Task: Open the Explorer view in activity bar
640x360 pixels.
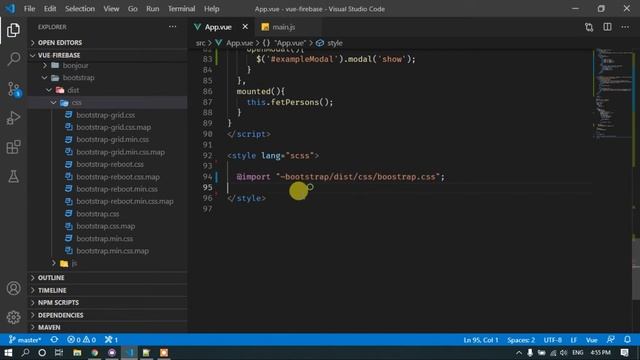Action: (13, 30)
